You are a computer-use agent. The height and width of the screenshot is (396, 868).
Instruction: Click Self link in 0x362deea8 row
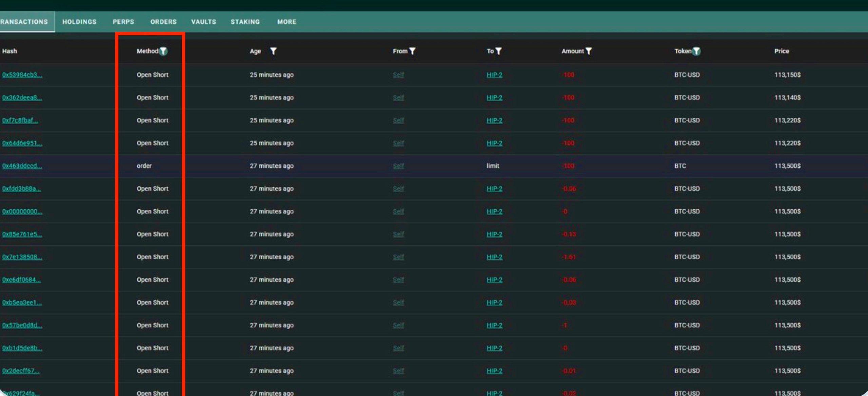[x=398, y=97]
